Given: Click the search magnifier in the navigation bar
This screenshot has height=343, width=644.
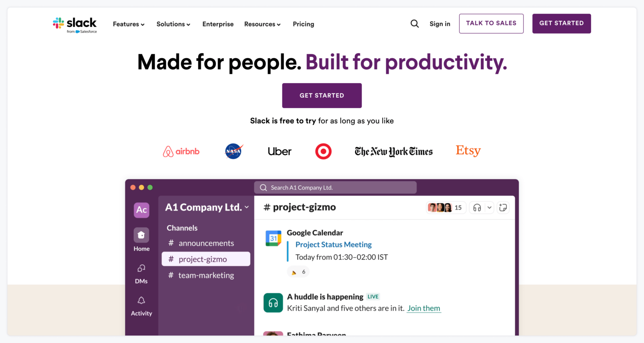Looking at the screenshot, I should tap(415, 23).
